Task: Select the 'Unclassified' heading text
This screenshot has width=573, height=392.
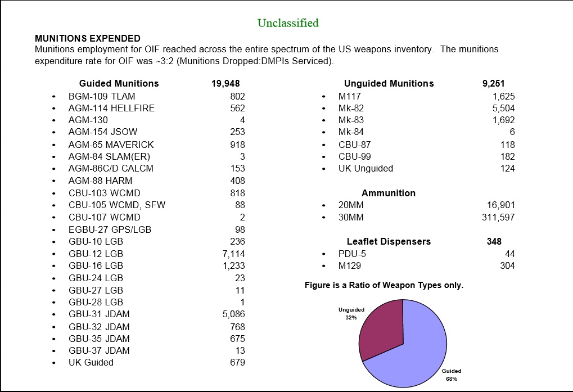Action: point(288,23)
